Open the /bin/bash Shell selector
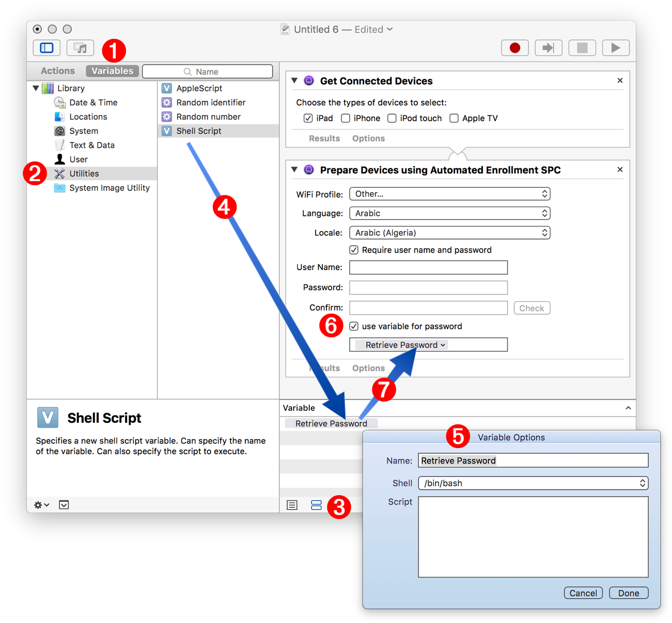672x623 pixels. click(x=533, y=483)
